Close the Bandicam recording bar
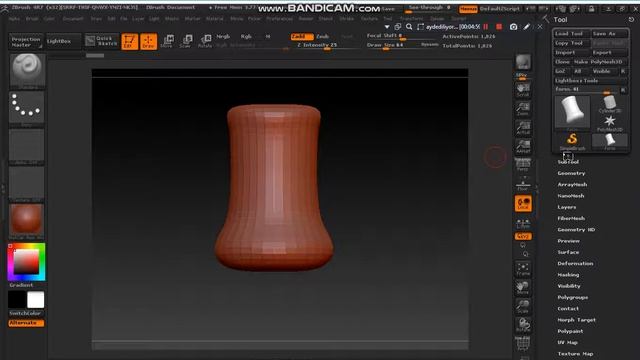 pyautogui.click(x=540, y=27)
